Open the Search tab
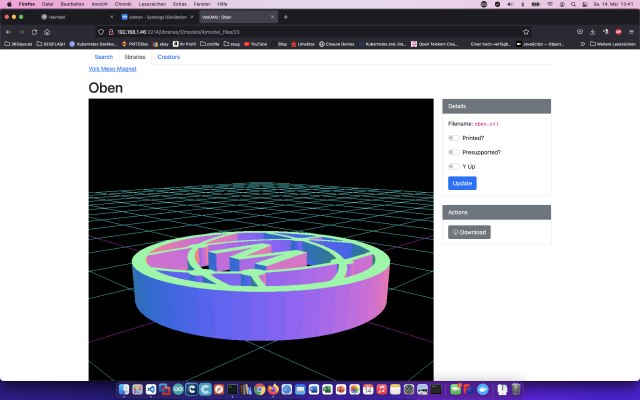640x400 pixels. 104,57
